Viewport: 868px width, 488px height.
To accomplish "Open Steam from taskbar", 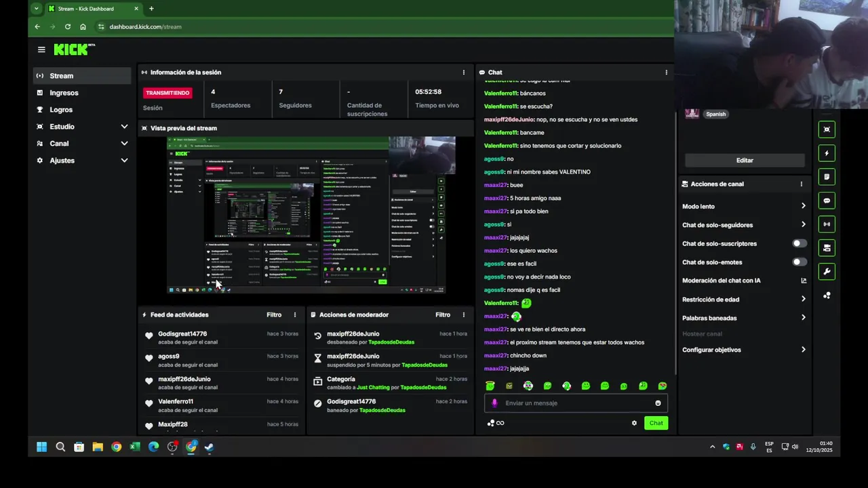I will pyautogui.click(x=210, y=447).
